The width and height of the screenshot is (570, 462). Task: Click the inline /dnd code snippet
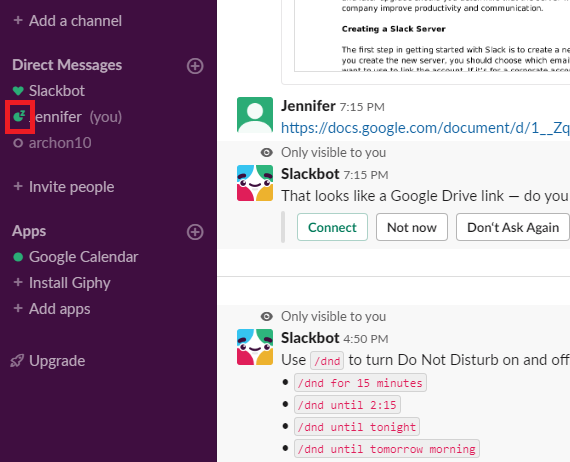327,361
